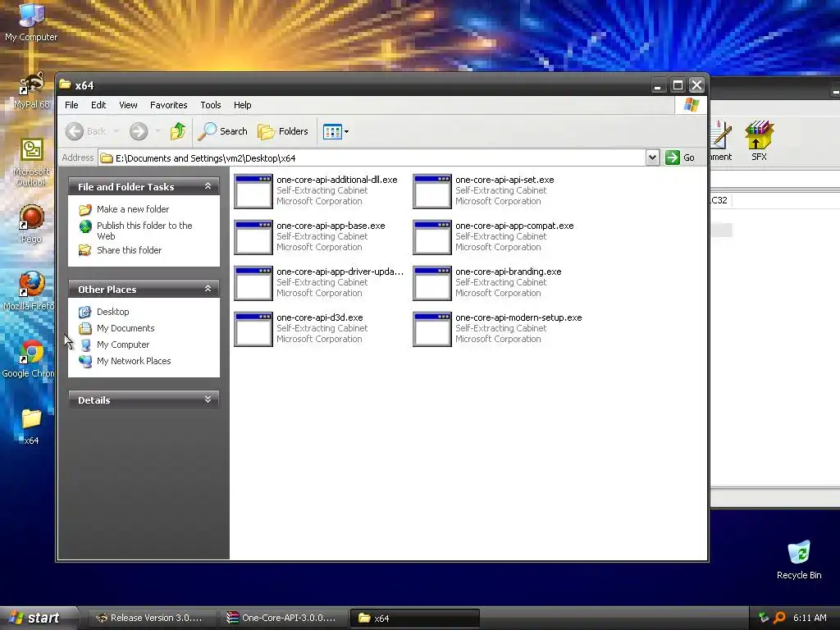Open the Search pane
The height and width of the screenshot is (630, 840).
pyautogui.click(x=222, y=131)
